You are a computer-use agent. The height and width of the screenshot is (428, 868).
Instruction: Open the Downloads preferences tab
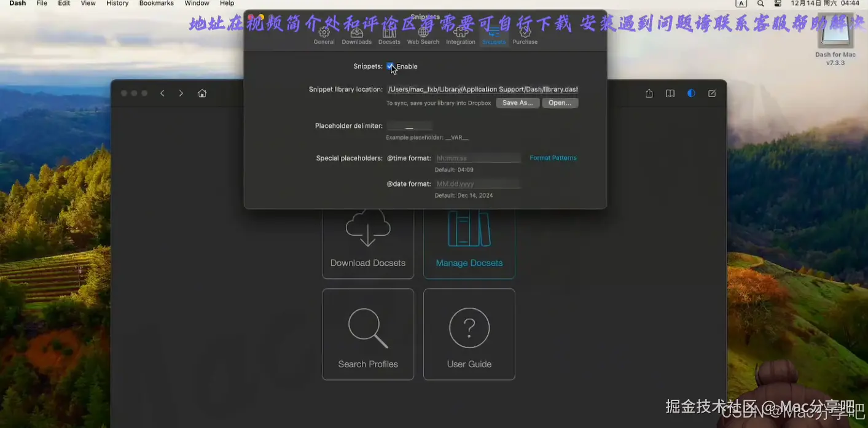(x=356, y=36)
